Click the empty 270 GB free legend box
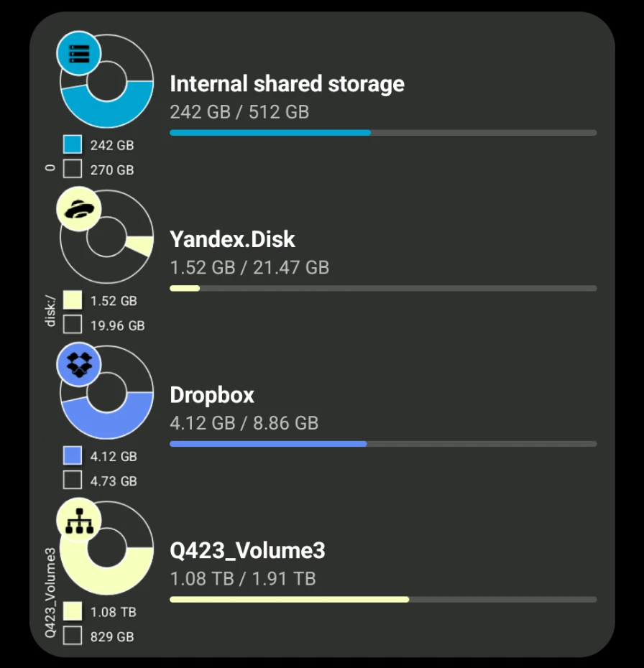 [x=73, y=169]
